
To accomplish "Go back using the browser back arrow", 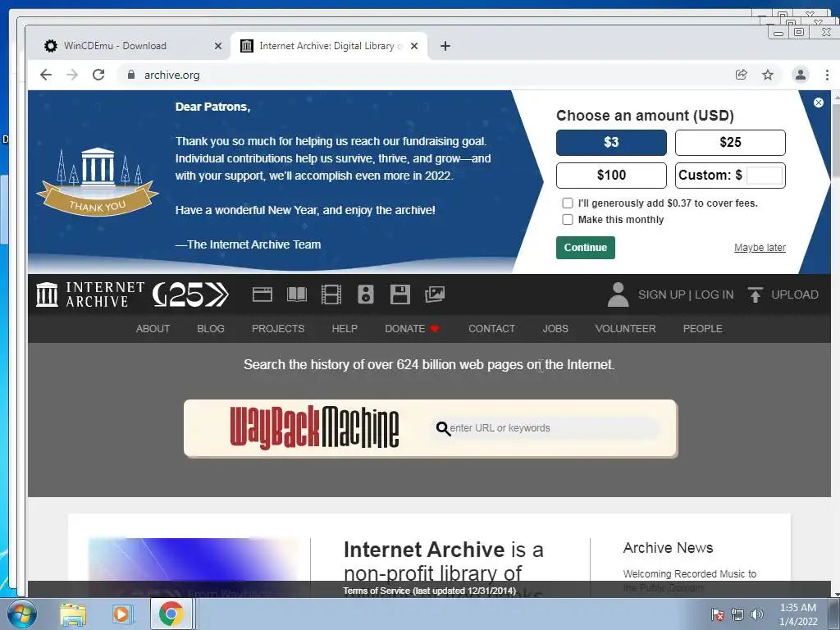I will coord(46,75).
